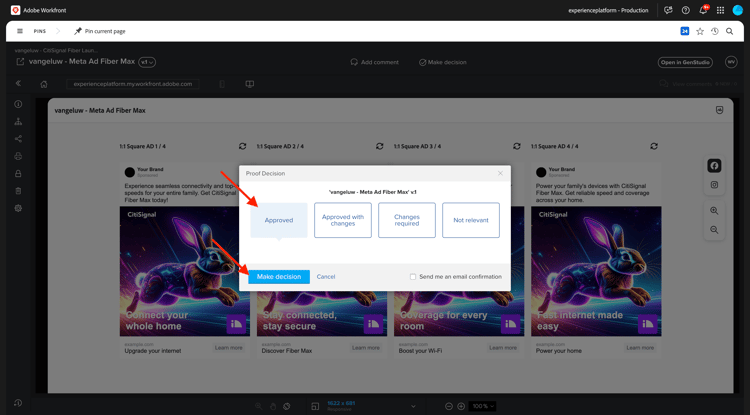Click the WV initials avatar
750x415 pixels.
click(731, 62)
